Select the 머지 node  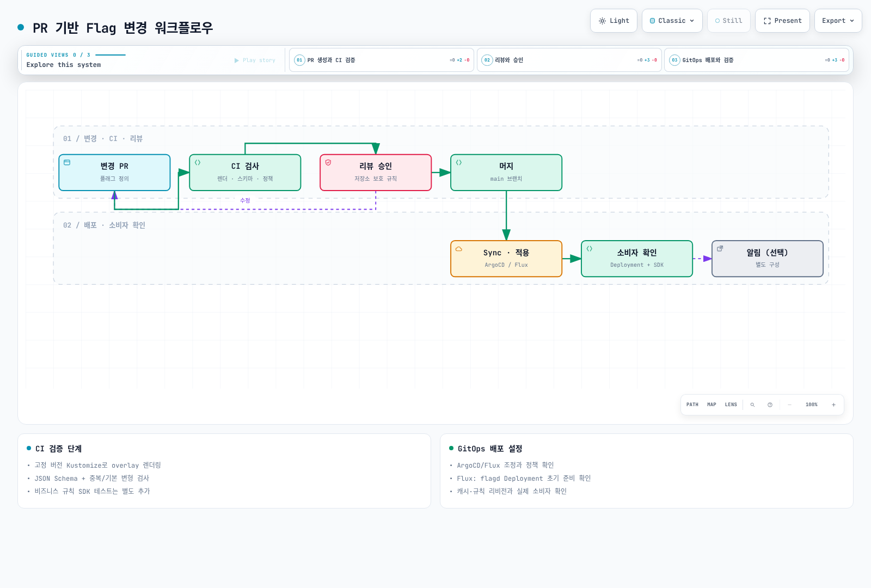[x=506, y=173]
